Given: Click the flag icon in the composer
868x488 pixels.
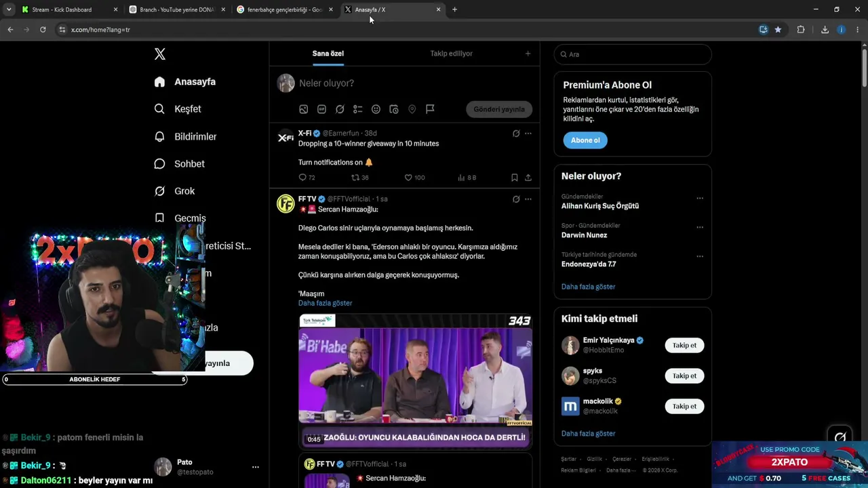Looking at the screenshot, I should pos(430,109).
